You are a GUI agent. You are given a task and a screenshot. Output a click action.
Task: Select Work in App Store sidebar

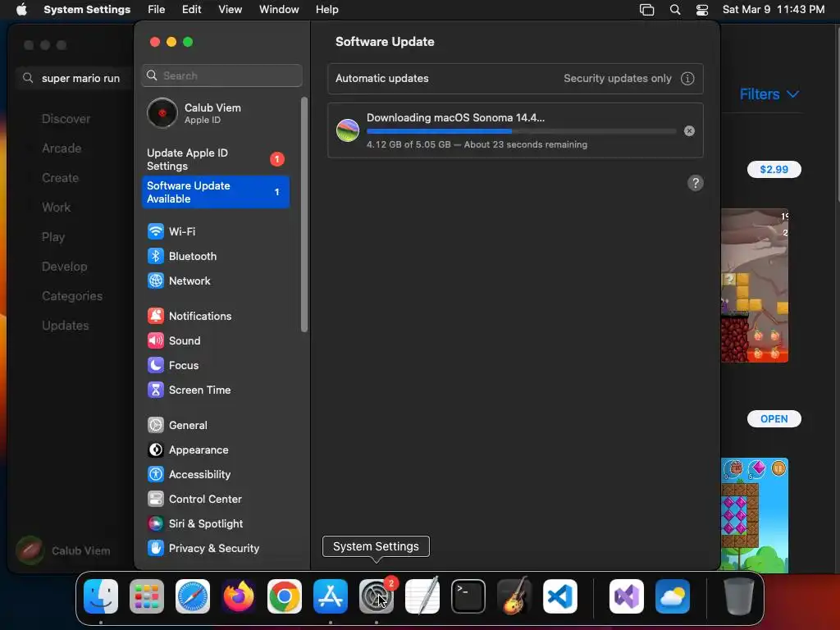57,208
